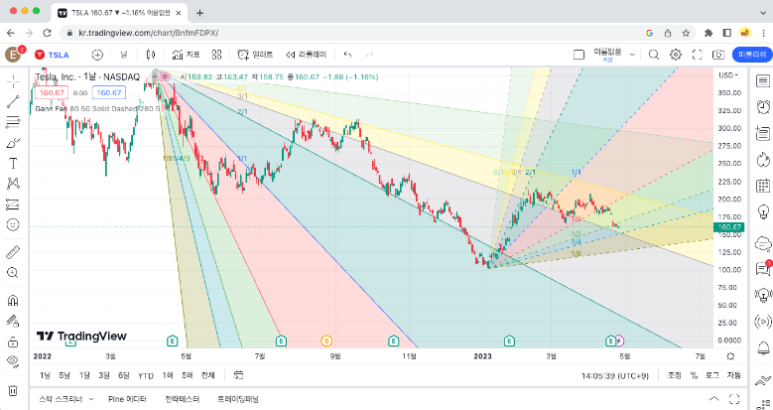Open the alerts alarm clock panel
This screenshot has height=410, width=773.
pos(763,107)
